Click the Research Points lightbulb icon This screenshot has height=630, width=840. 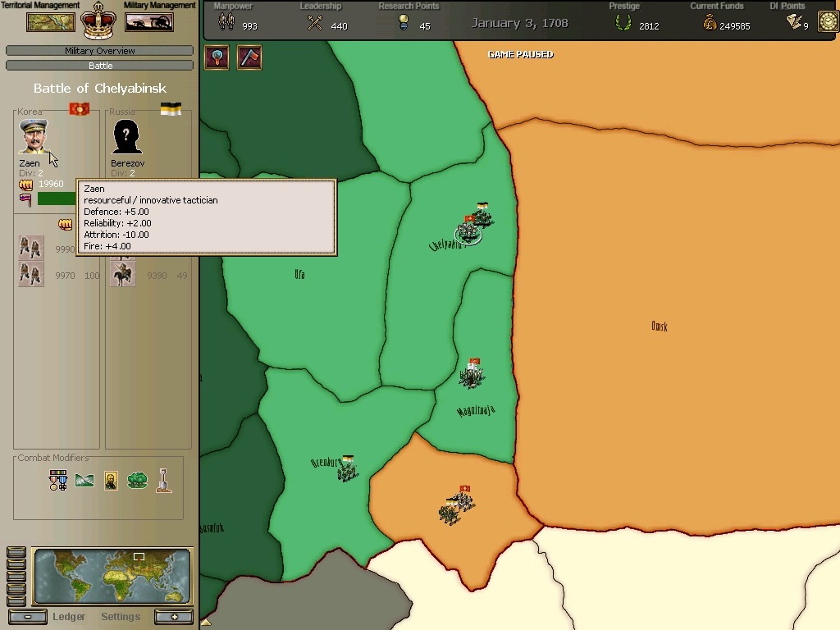tap(404, 22)
